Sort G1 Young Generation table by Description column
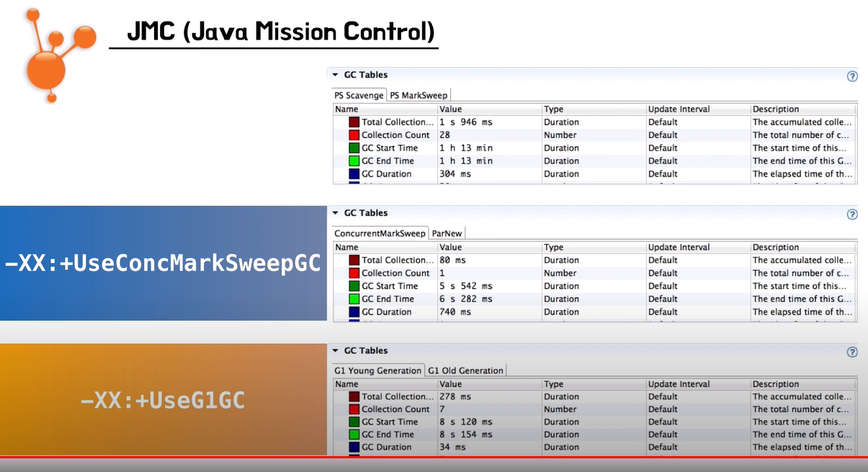 (x=804, y=384)
